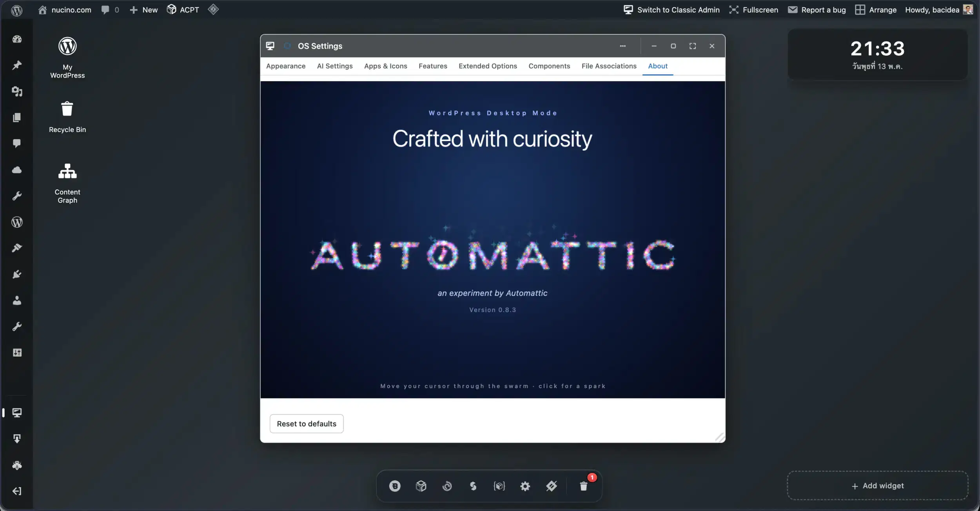The width and height of the screenshot is (980, 511).
Task: Open the My WordPress desktop icon
Action: [x=67, y=58]
